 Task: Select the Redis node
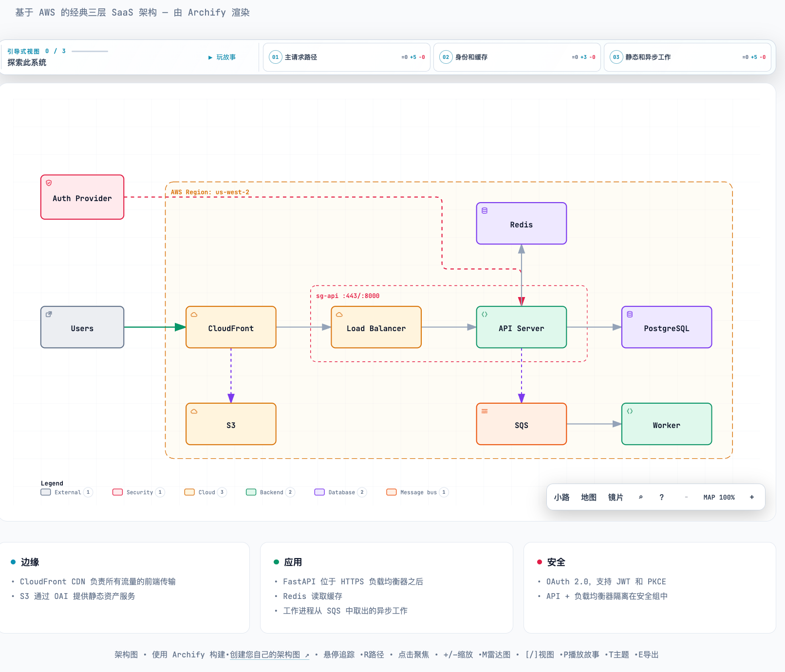[522, 224]
